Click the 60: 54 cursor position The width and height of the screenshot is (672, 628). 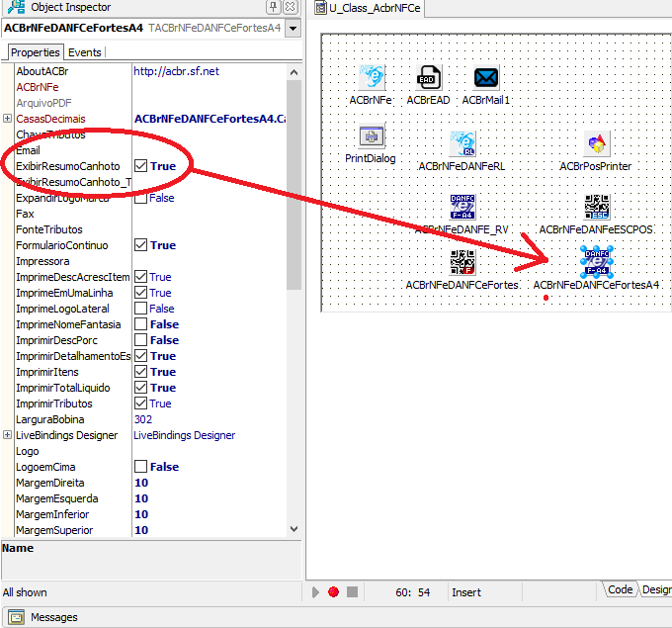tap(412, 592)
